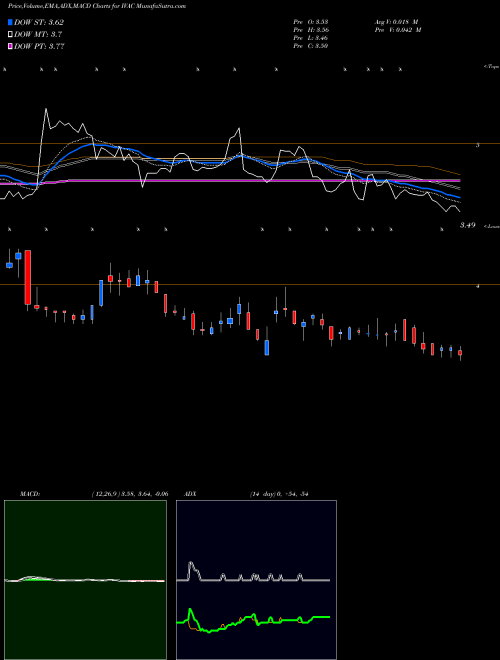Click the ADX panel title
Image resolution: width=500 pixels, height=660 pixels.
pyautogui.click(x=191, y=494)
